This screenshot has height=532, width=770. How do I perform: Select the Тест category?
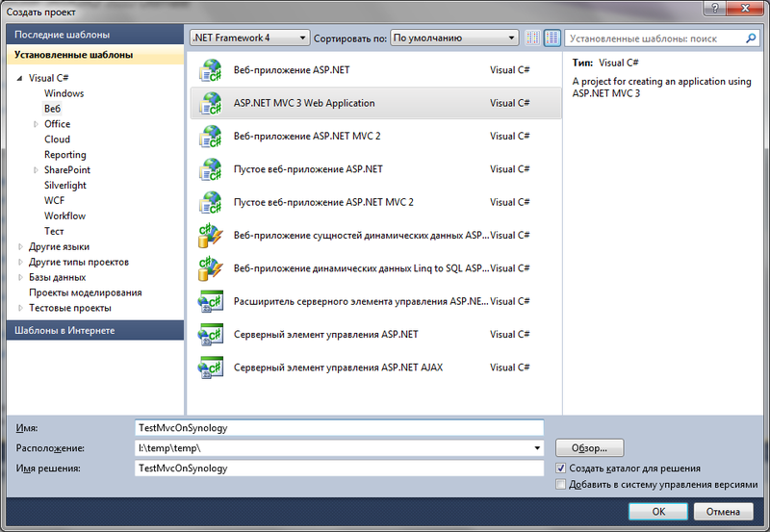pyautogui.click(x=54, y=231)
